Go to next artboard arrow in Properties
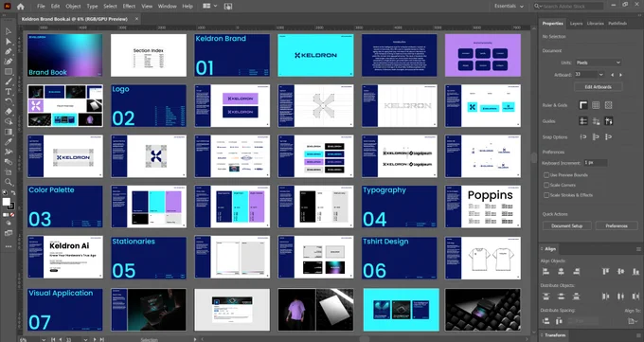The height and width of the screenshot is (342, 644). point(620,75)
